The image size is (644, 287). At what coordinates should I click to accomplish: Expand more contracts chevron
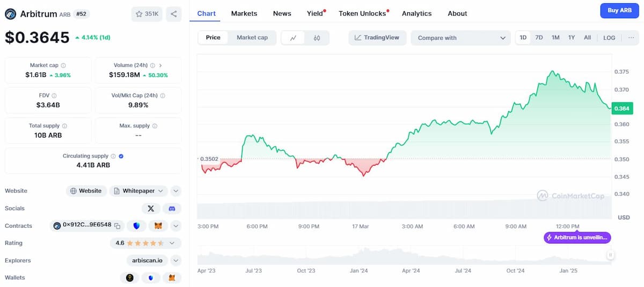click(176, 226)
